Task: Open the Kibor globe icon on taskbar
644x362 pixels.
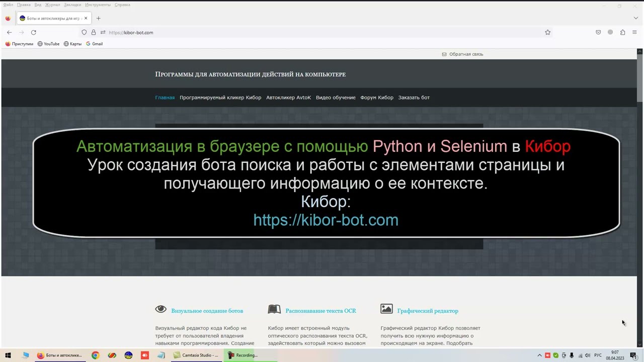Action: point(128,355)
